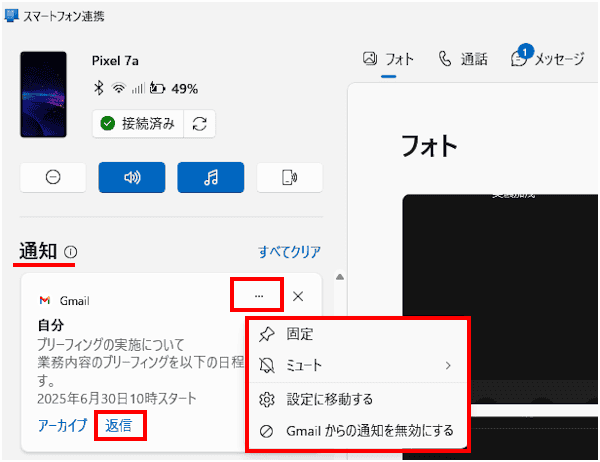The height and width of the screenshot is (462, 600).
Task: Click the battery status icon
Action: [x=157, y=88]
